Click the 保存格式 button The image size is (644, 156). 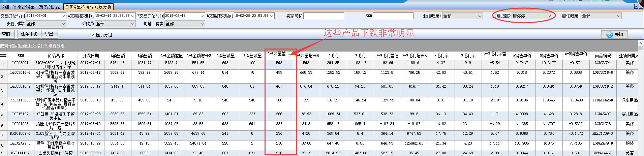point(29,34)
